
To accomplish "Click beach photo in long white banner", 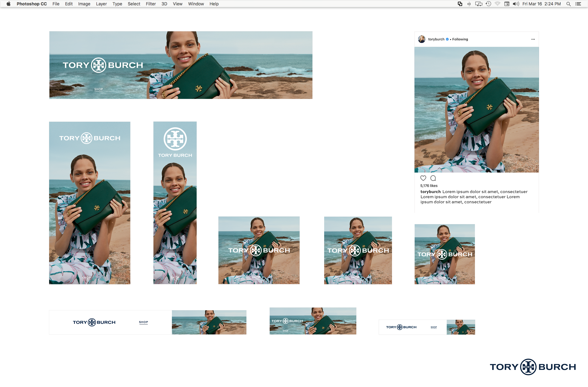I will [209, 322].
